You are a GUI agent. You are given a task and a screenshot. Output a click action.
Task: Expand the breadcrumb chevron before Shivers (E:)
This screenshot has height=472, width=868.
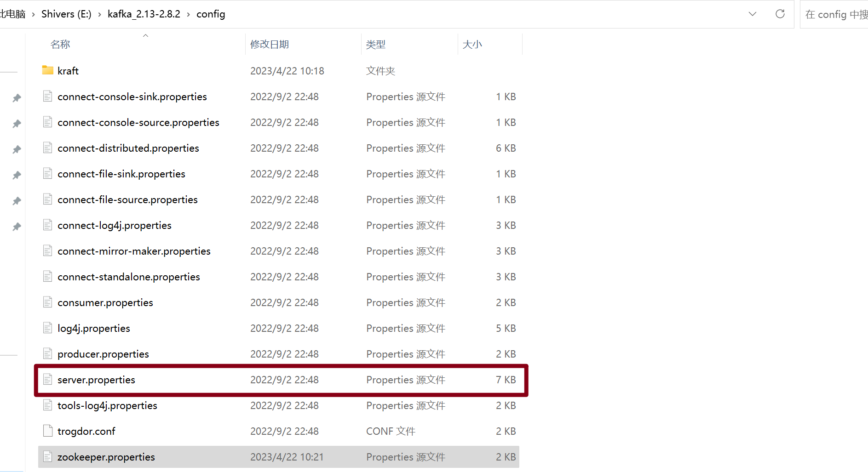click(33, 14)
